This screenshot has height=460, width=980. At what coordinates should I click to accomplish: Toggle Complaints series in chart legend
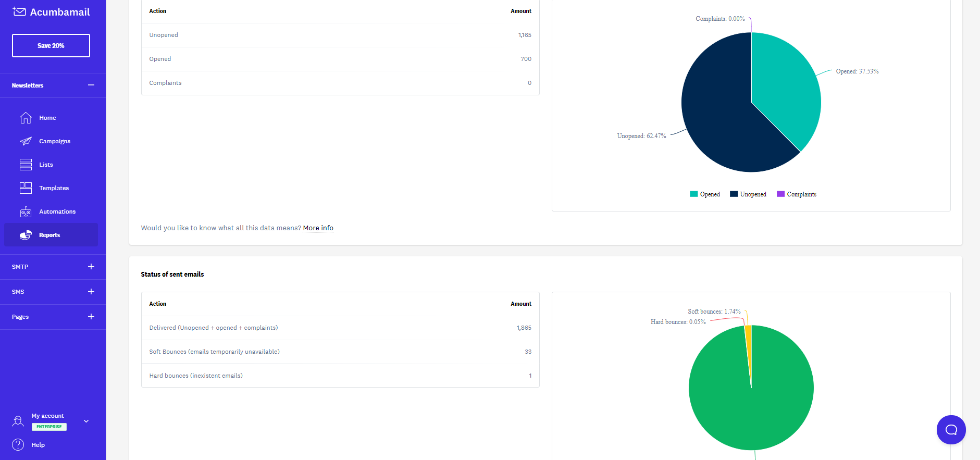(797, 194)
